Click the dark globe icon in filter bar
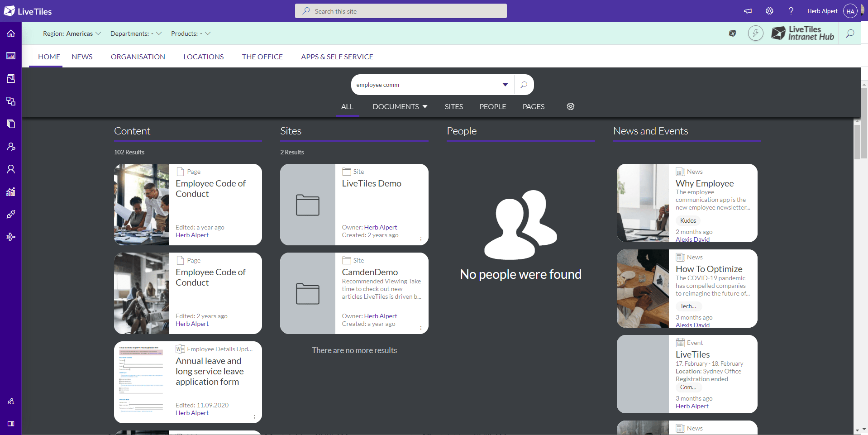The image size is (868, 435). click(732, 33)
